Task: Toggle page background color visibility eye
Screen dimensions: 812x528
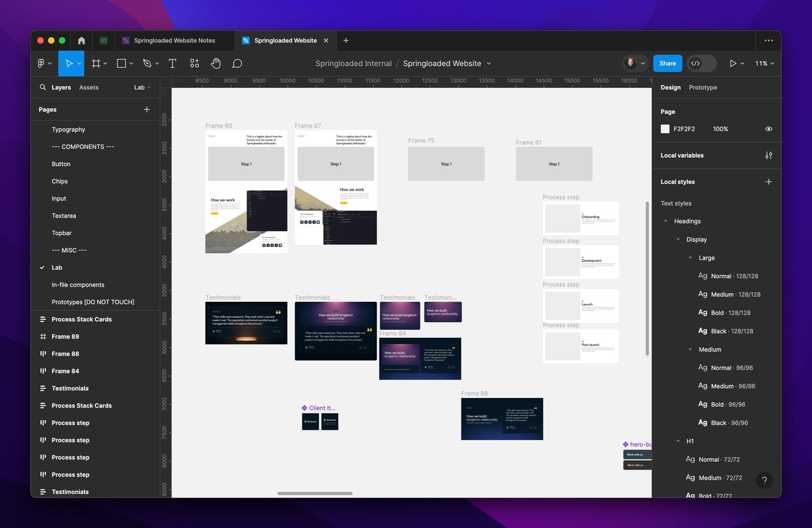Action: tap(769, 129)
